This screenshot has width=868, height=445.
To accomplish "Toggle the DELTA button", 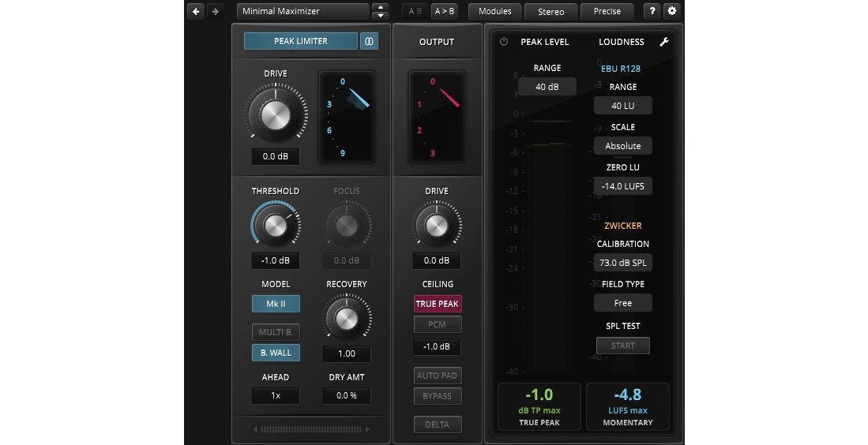I will (x=438, y=424).
